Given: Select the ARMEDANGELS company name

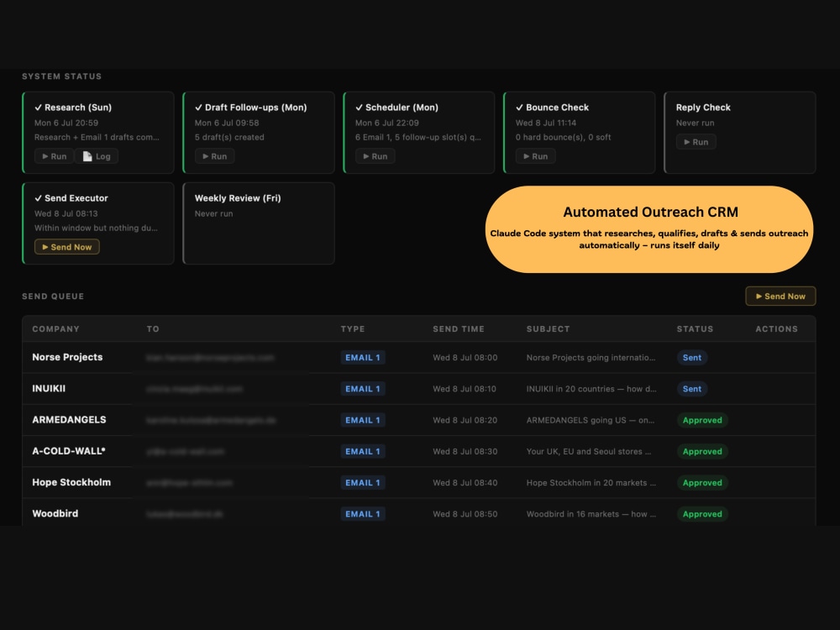Looking at the screenshot, I should point(69,420).
